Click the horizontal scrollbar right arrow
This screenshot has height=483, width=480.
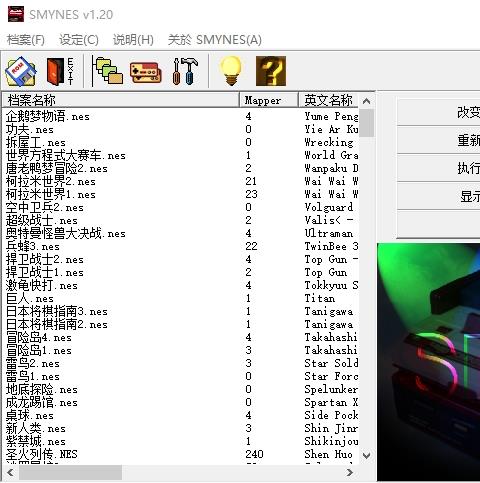pos(350,472)
